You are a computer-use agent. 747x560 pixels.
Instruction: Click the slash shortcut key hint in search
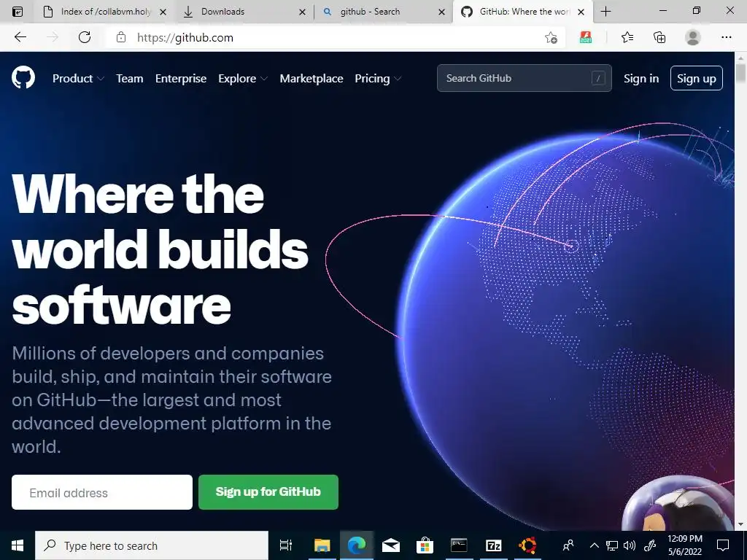[x=598, y=78]
